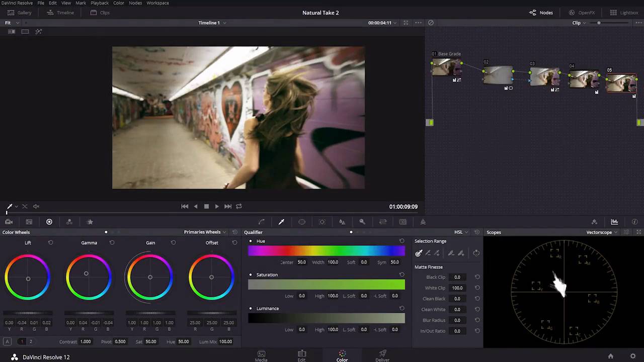Select node 05 thumbnail
The height and width of the screenshot is (362, 644).
[621, 83]
